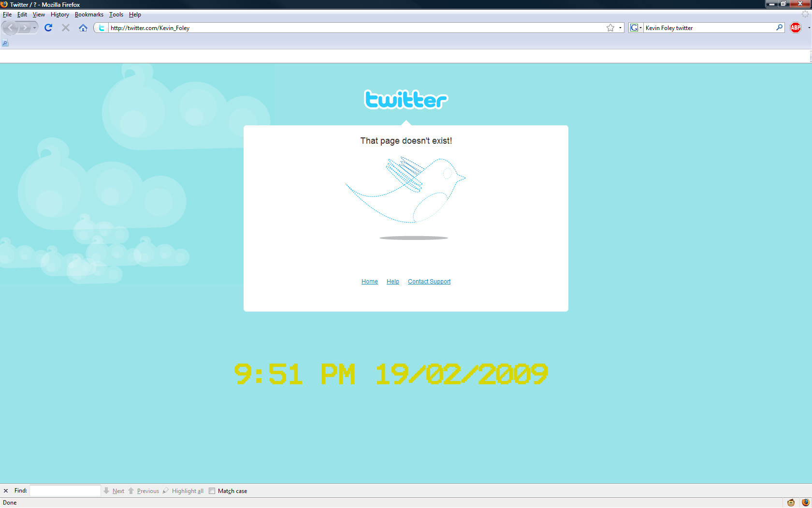Click the Contact Support link
Screen dimensions: 812x508
429,282
